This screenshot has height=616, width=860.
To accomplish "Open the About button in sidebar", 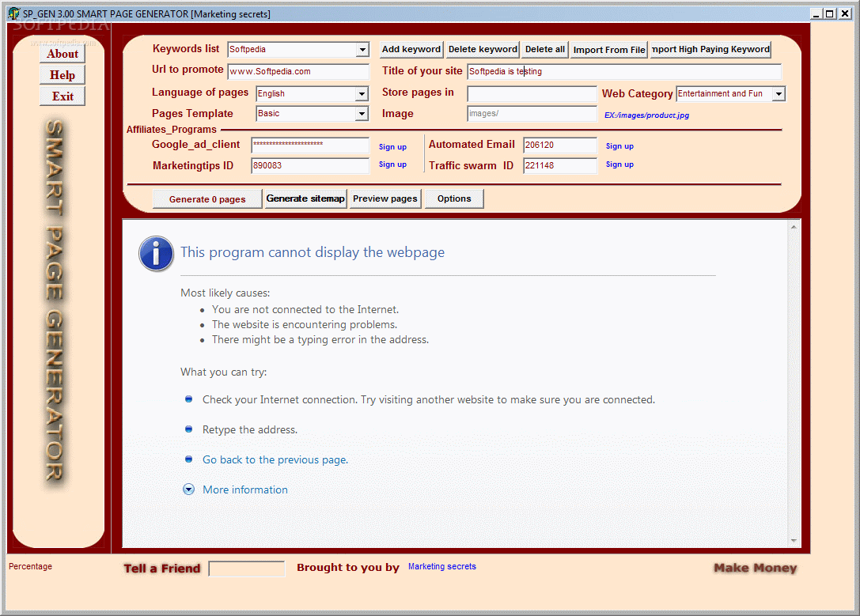I will click(63, 54).
